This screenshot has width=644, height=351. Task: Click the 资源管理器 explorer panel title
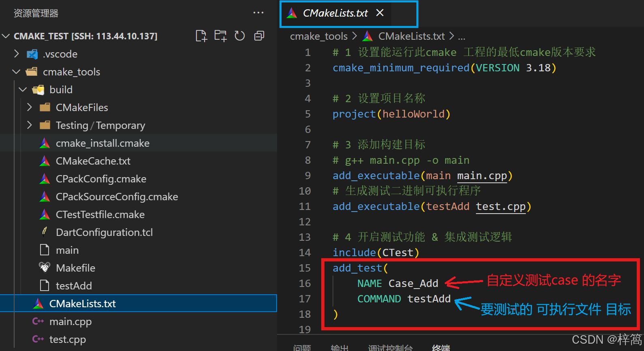[36, 13]
